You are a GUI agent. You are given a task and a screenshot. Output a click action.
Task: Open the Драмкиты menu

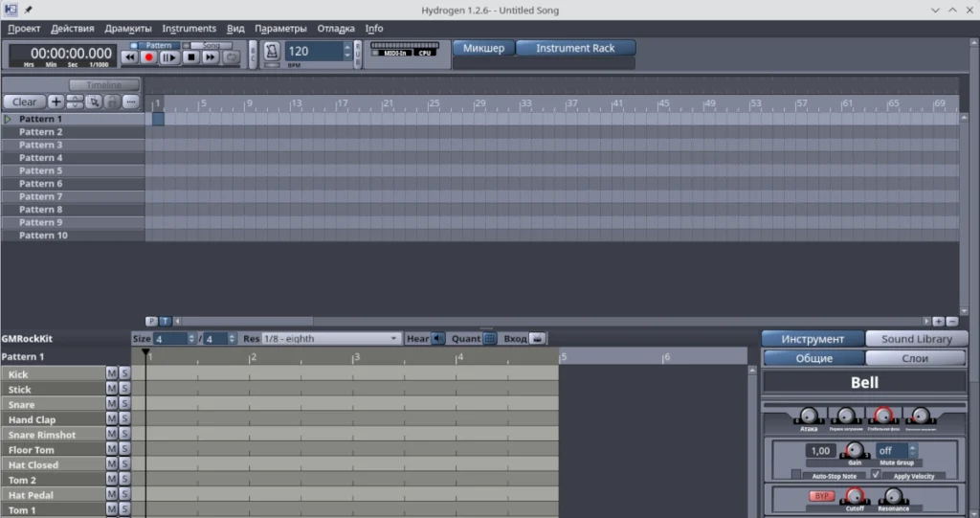(128, 28)
